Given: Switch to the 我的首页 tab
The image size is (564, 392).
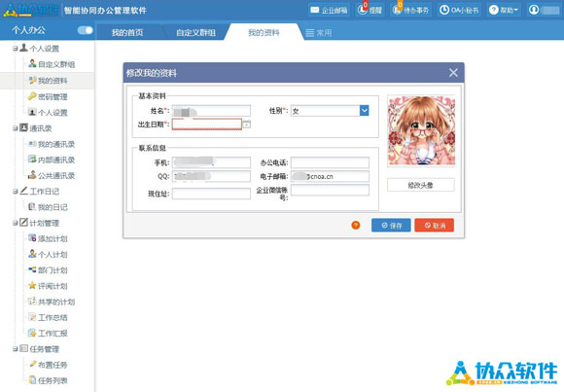Looking at the screenshot, I should tap(127, 33).
